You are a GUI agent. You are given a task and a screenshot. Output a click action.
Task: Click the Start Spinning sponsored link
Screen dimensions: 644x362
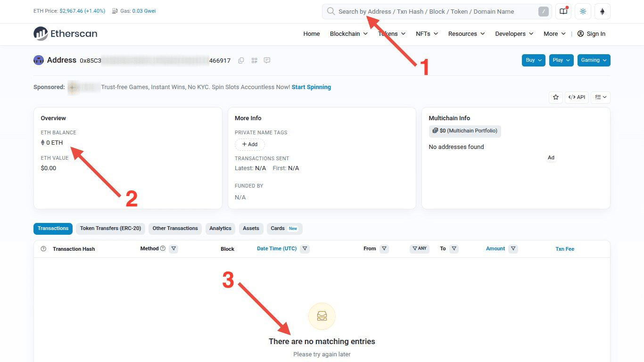311,87
